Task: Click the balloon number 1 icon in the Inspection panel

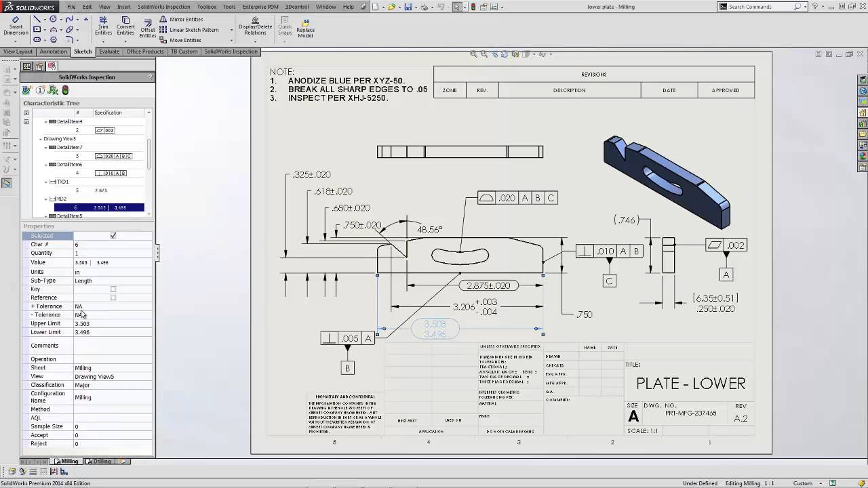Action: [40, 90]
